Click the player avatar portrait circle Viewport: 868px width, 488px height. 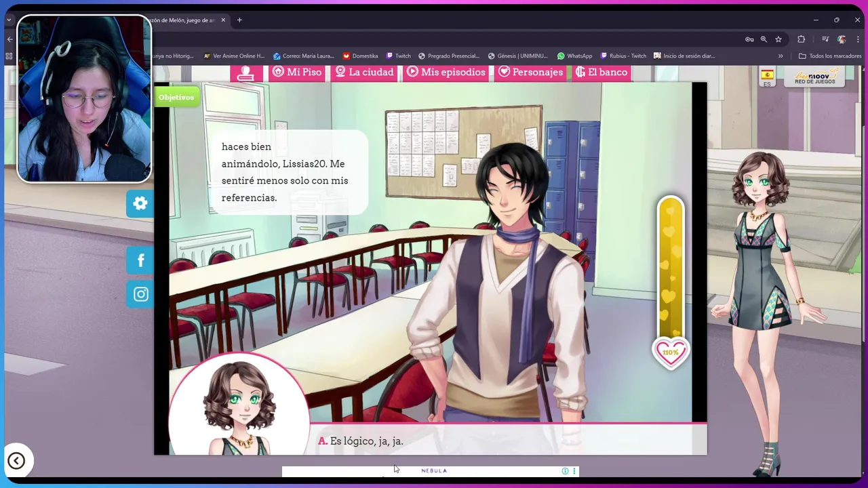(239, 405)
